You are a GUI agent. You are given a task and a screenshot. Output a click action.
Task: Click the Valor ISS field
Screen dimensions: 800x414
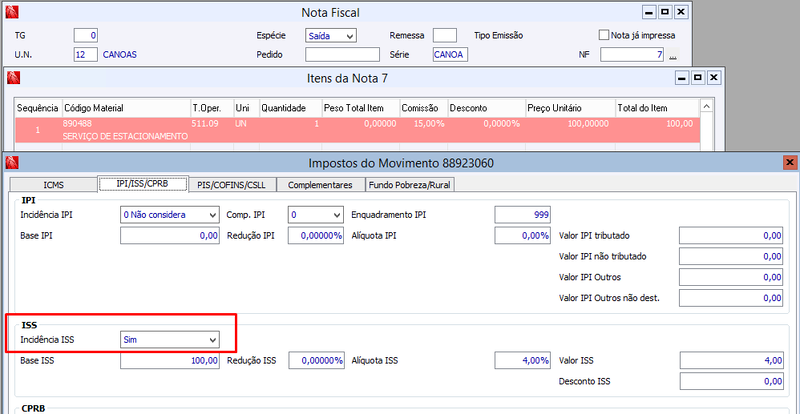click(x=731, y=360)
